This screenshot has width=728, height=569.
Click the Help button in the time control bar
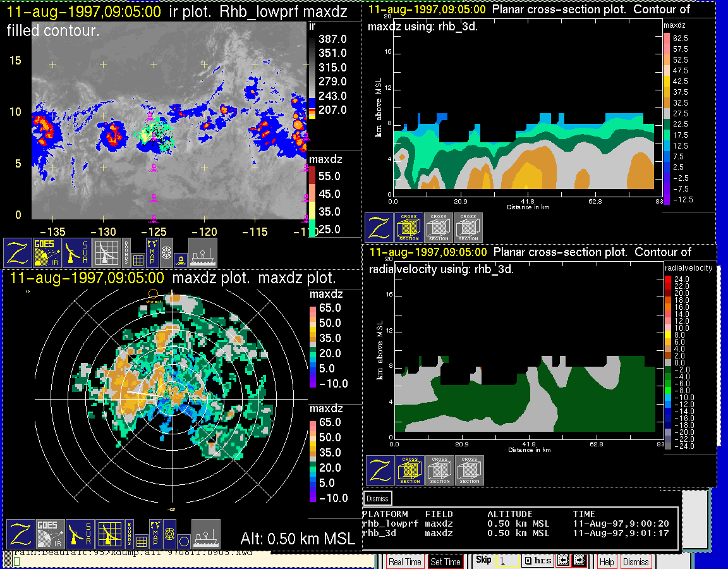coord(607,561)
